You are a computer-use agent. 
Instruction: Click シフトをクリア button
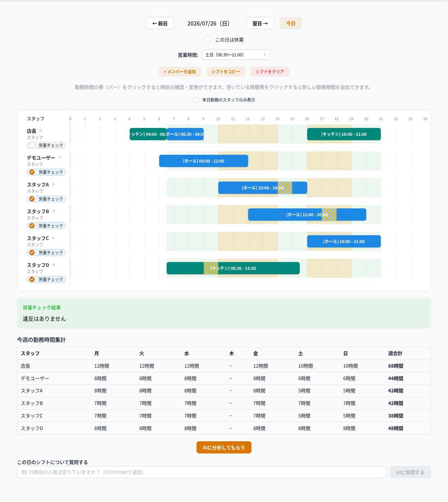point(270,72)
